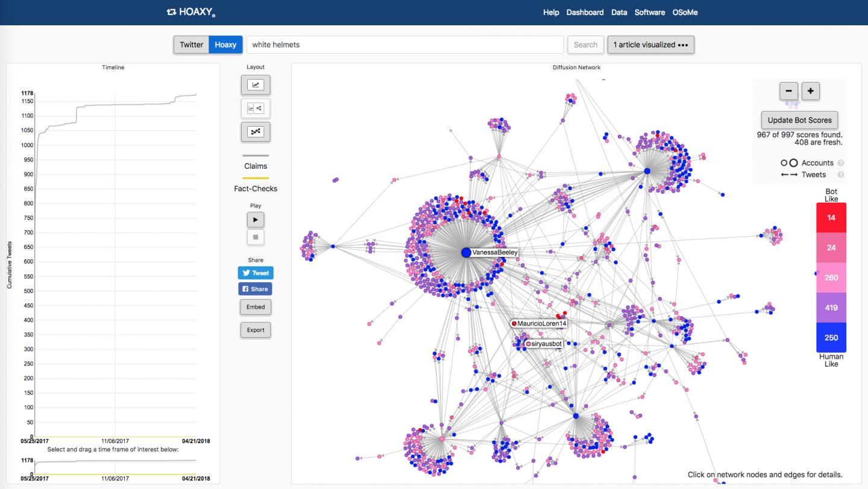Zoom in the network with plus

(810, 91)
